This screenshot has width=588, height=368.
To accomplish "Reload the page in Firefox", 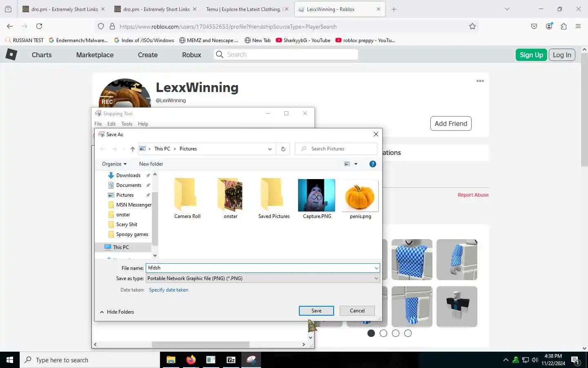I will click(x=39, y=26).
